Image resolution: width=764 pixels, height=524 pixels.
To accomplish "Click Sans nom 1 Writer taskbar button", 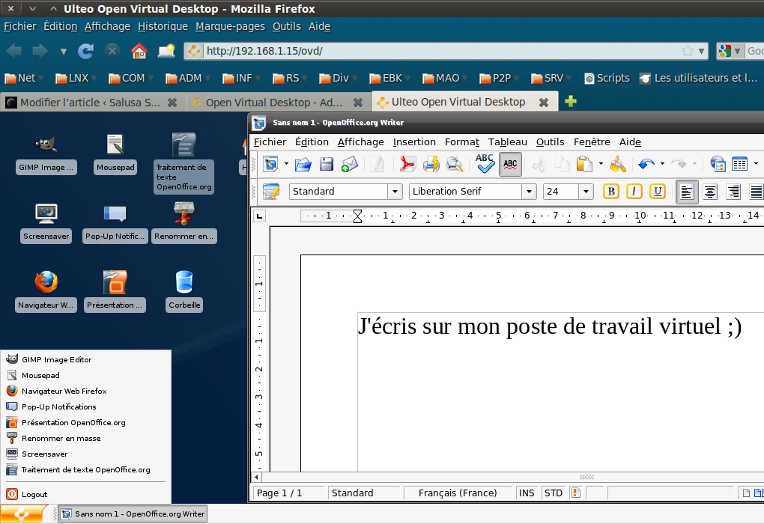I will tap(133, 514).
